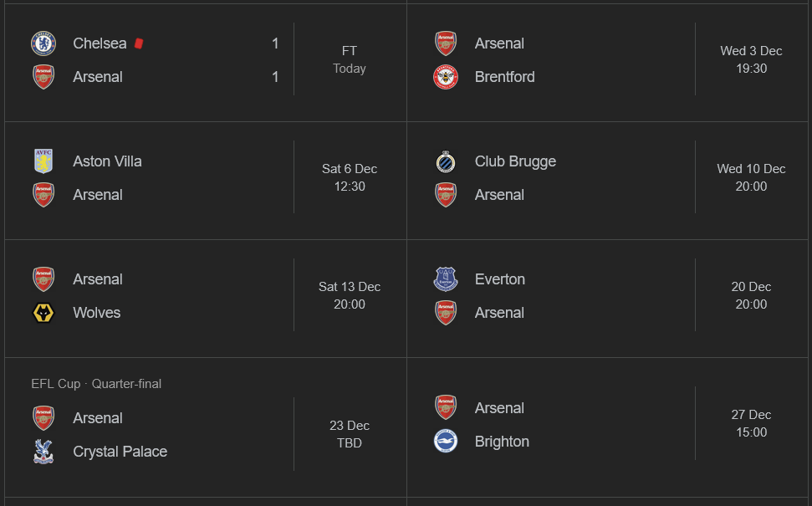Click the Club Brugge crest icon
812x506 pixels.
(x=446, y=161)
